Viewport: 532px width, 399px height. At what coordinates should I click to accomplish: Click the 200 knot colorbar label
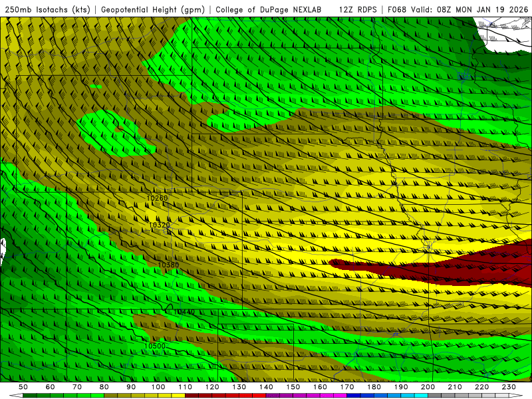pyautogui.click(x=428, y=387)
